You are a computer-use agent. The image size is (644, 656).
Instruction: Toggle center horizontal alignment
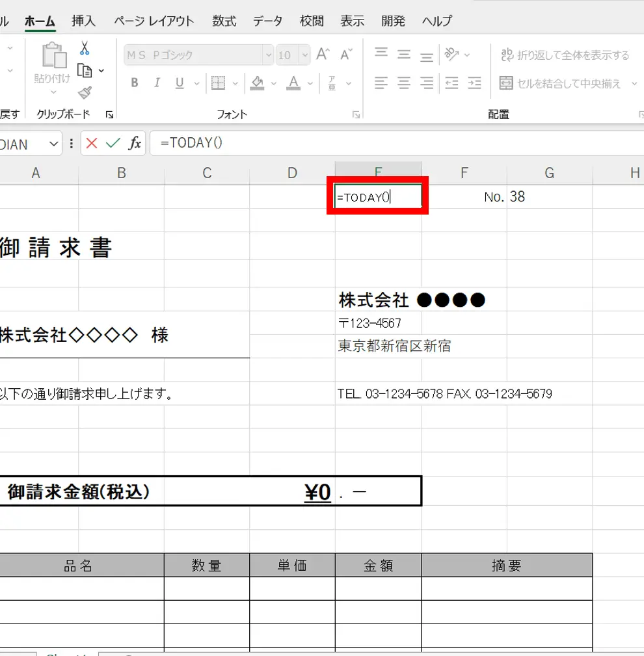tap(404, 83)
